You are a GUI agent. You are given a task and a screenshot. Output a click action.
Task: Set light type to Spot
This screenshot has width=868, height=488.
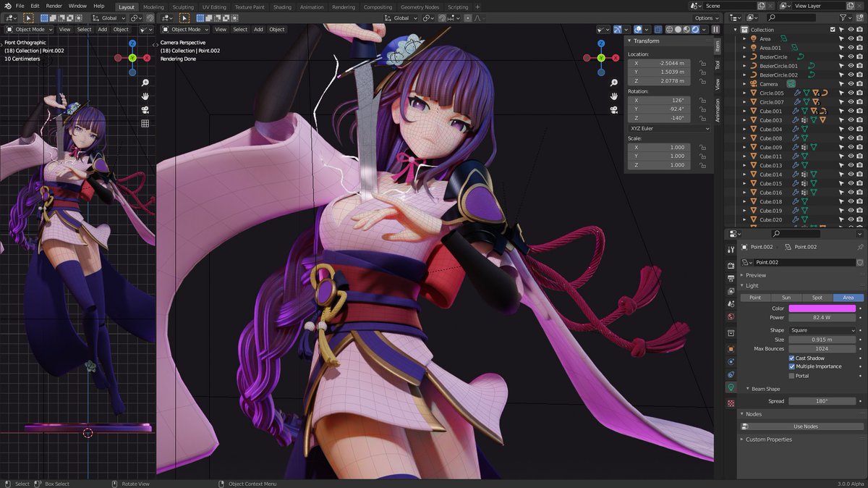click(817, 298)
